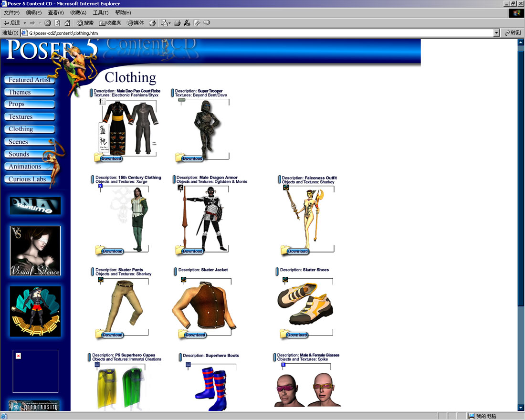Click the P5 Superhero Capes image

pos(120,388)
